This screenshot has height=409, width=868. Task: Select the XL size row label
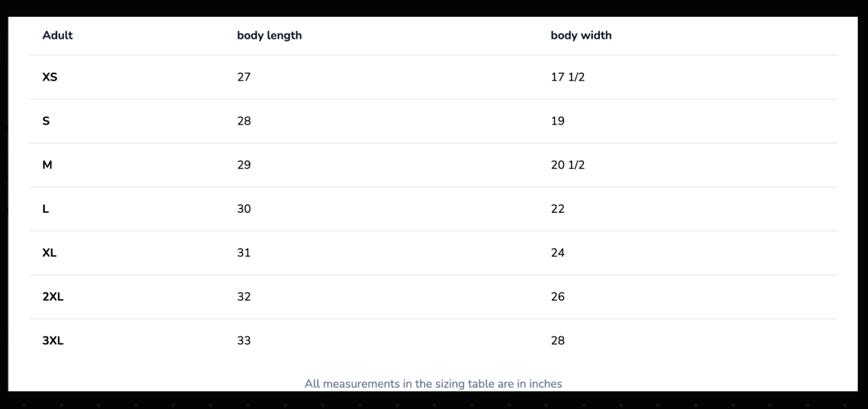tap(49, 253)
